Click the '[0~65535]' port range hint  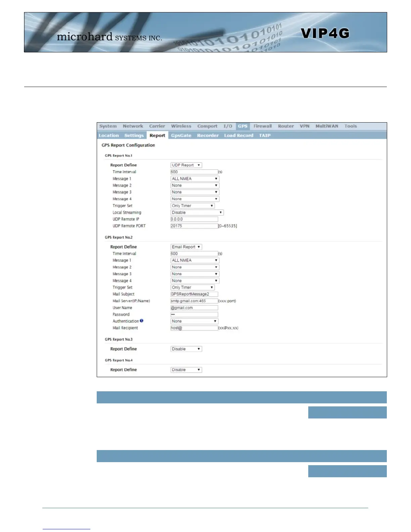(x=228, y=226)
